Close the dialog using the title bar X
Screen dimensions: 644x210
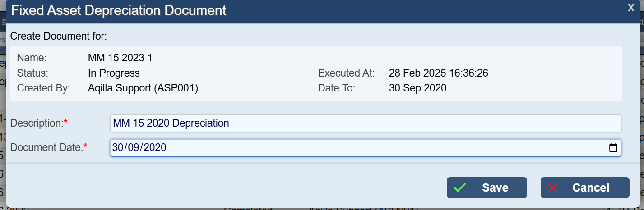[x=631, y=8]
